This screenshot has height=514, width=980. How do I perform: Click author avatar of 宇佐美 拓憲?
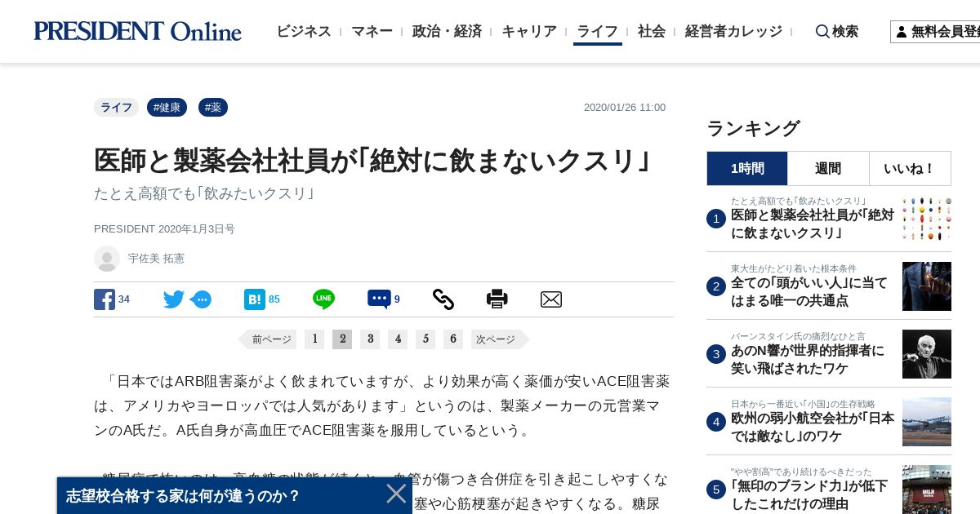pos(107,259)
